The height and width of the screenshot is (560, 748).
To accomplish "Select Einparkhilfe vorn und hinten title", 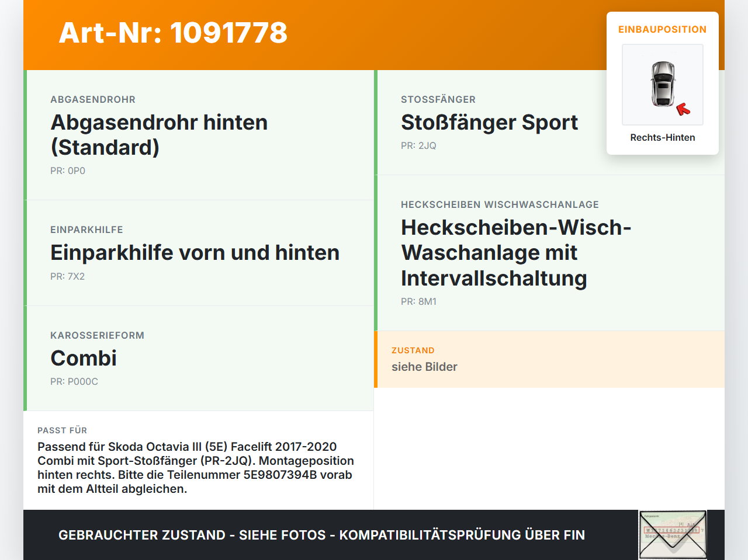I will 195,253.
